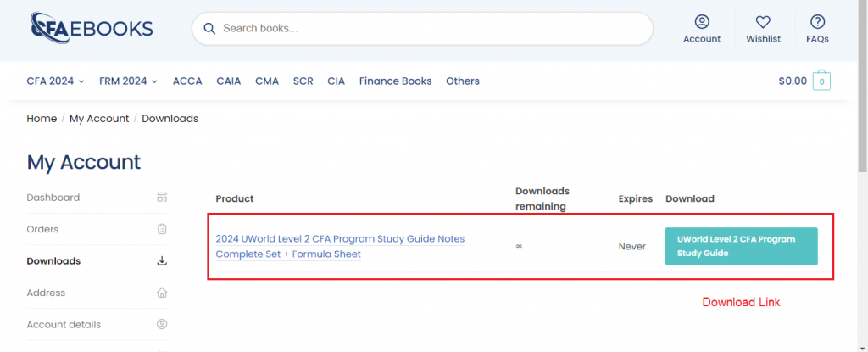Screen dimensions: 868x352
Task: Click the Product column header
Action: tap(235, 198)
